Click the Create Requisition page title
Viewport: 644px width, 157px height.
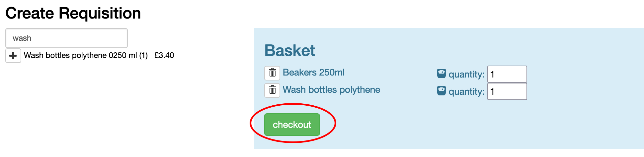(x=73, y=13)
